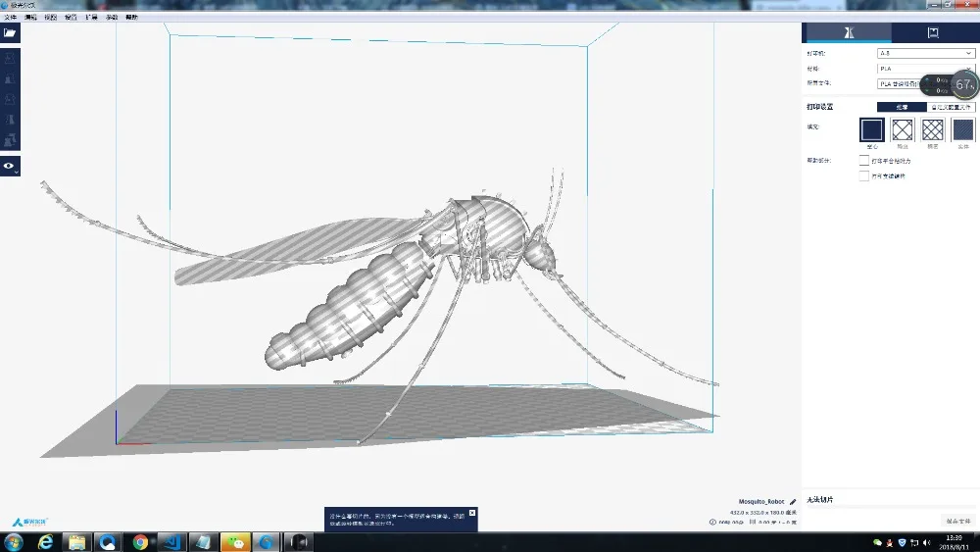Enable the build plate adhesion checkbox
This screenshot has height=552, width=980.
[x=863, y=161]
